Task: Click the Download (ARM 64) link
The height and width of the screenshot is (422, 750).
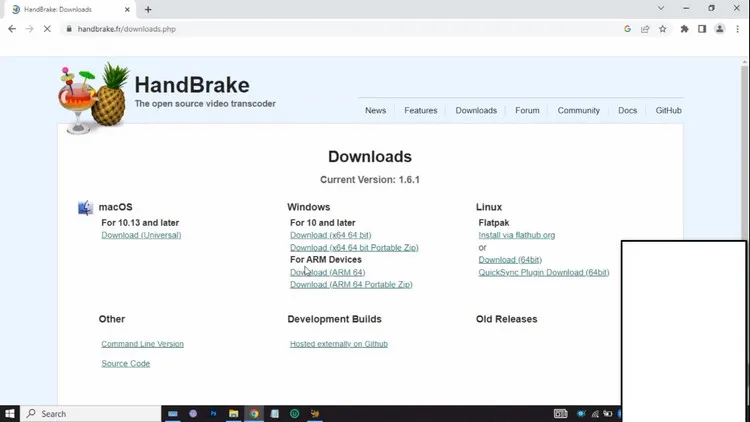Action: tap(328, 272)
